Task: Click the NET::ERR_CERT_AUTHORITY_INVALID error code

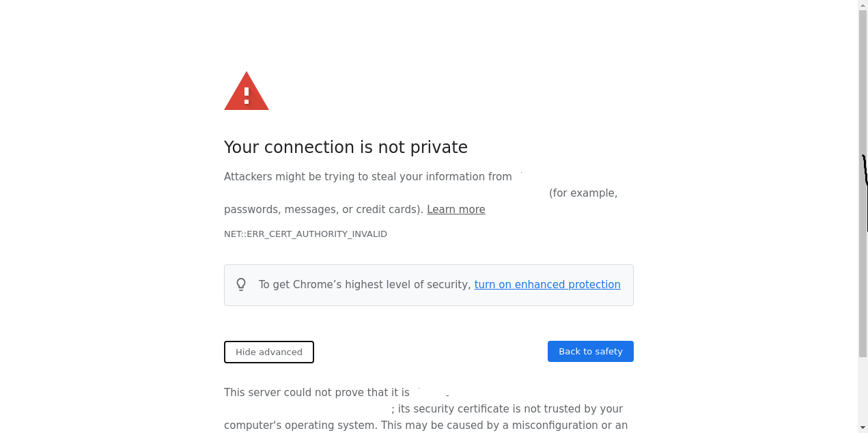Action: (305, 234)
